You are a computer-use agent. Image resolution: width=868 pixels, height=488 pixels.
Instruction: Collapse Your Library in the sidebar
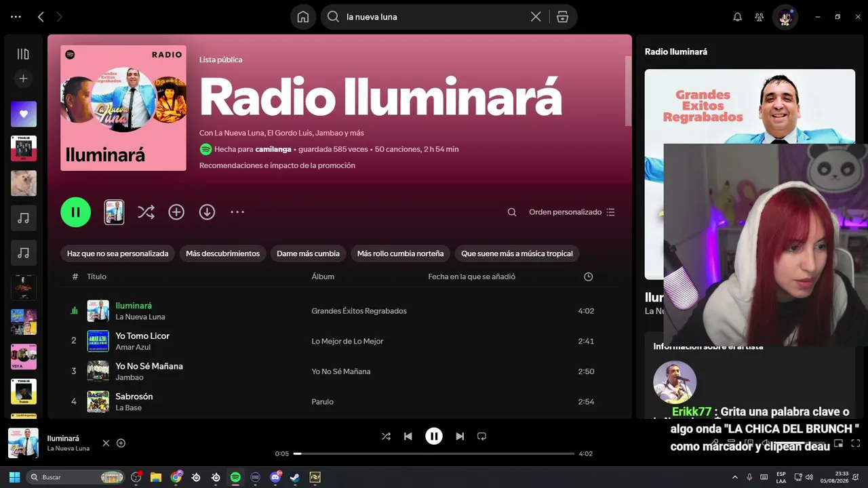pyautogui.click(x=23, y=54)
